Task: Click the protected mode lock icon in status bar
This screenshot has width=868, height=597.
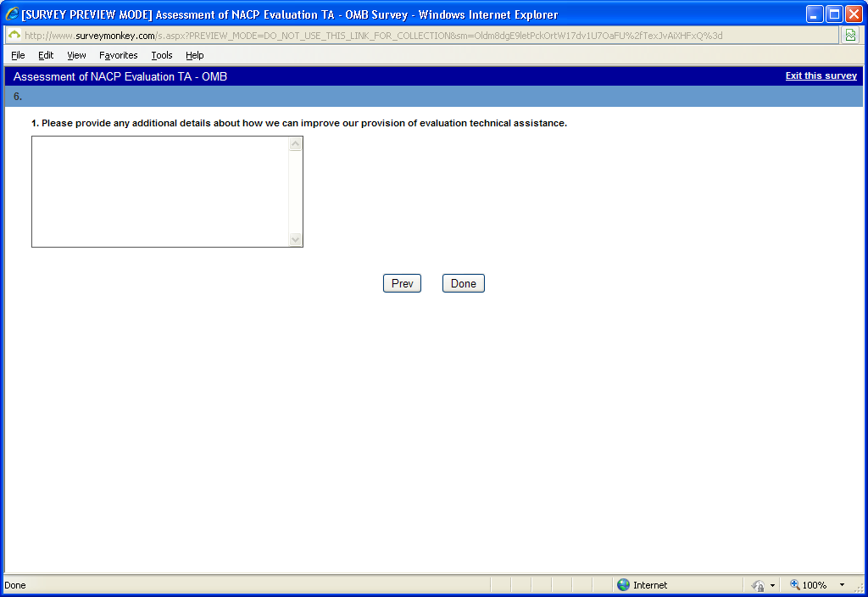Action: click(758, 585)
